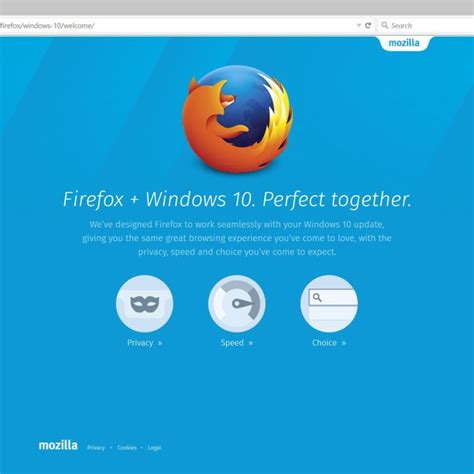The width and height of the screenshot is (474, 474).
Task: Open the footer Legal link
Action: pyautogui.click(x=154, y=448)
